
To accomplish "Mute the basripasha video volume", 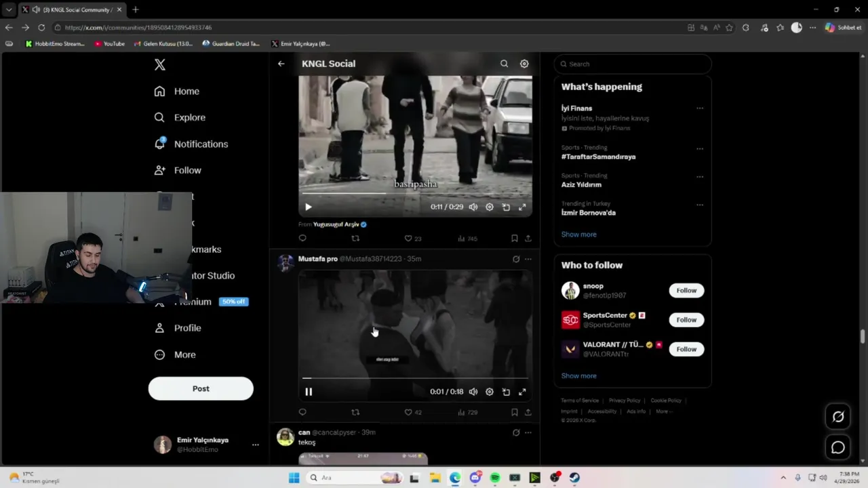I will point(473,207).
